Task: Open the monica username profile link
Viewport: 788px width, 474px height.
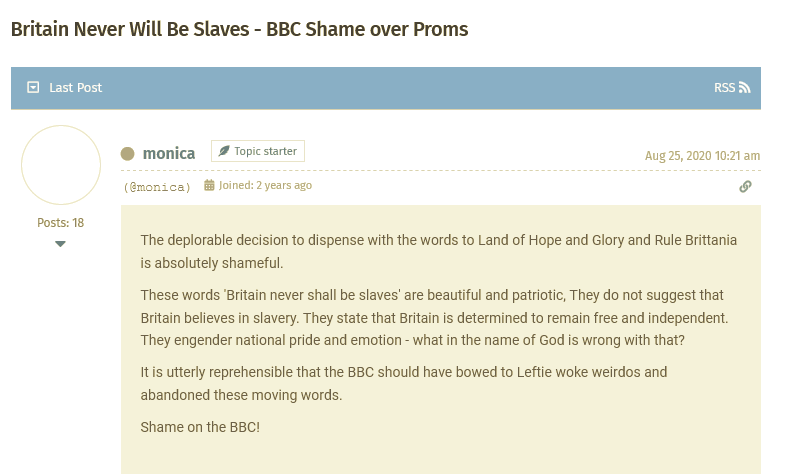Action: tap(169, 154)
